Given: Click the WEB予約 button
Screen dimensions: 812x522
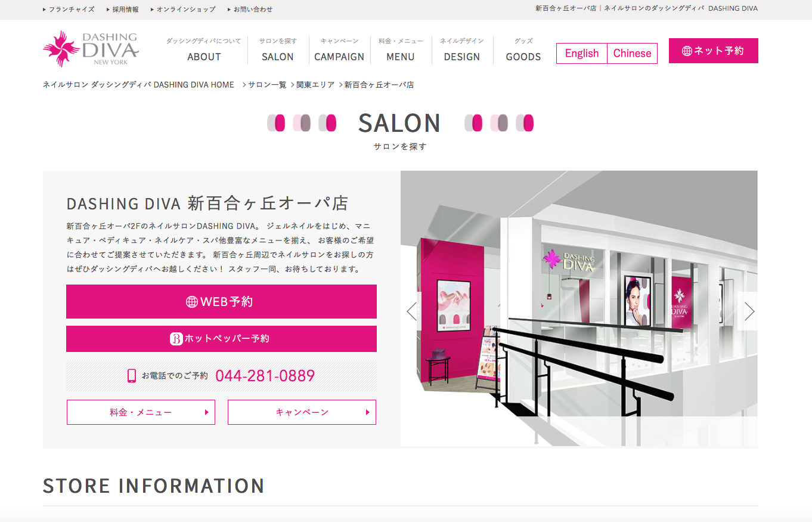Looking at the screenshot, I should 221,301.
